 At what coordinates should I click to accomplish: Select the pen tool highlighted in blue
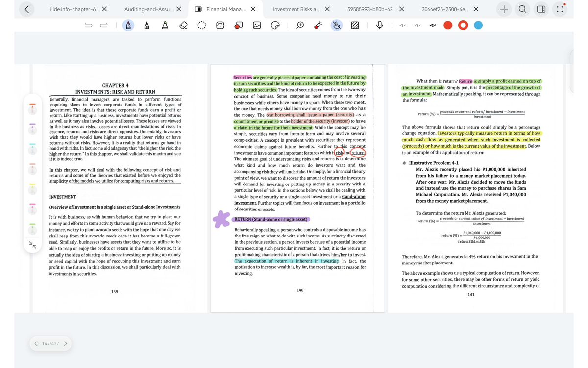(x=128, y=26)
